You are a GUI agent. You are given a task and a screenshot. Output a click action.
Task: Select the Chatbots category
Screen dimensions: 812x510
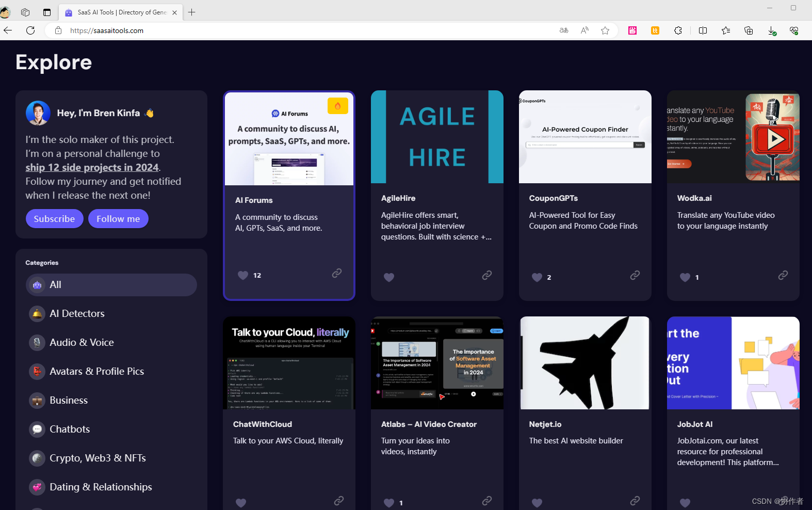[x=111, y=429]
